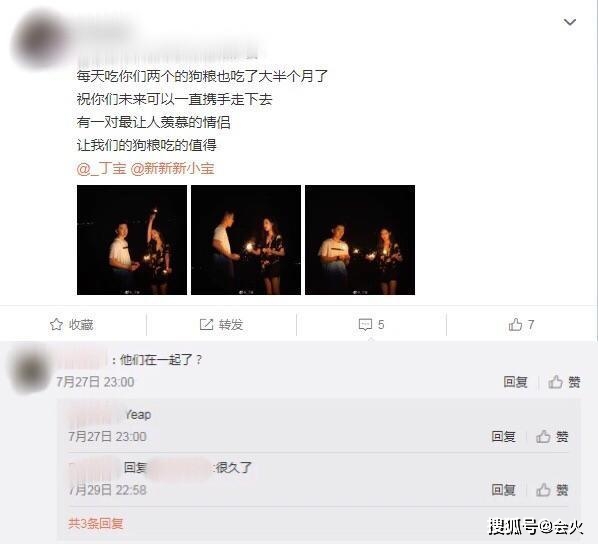Expand 共3条回复 replies
The height and width of the screenshot is (544, 598).
tap(96, 523)
